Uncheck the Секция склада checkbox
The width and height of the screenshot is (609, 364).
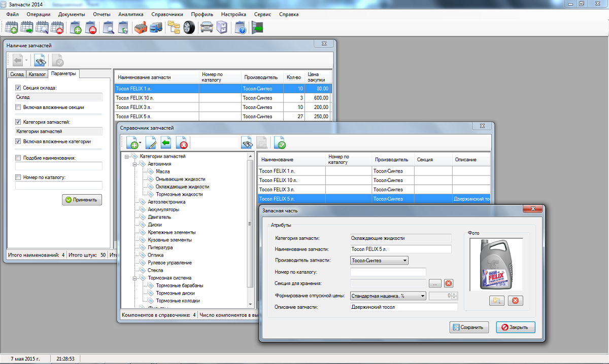pos(18,88)
